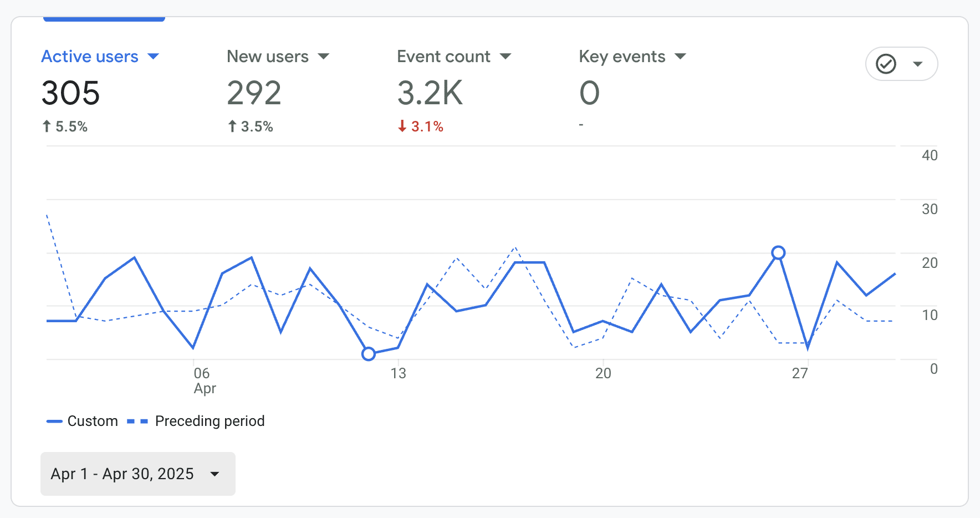This screenshot has width=980, height=518.
Task: Click the 30 value axis label
Action: pos(930,209)
